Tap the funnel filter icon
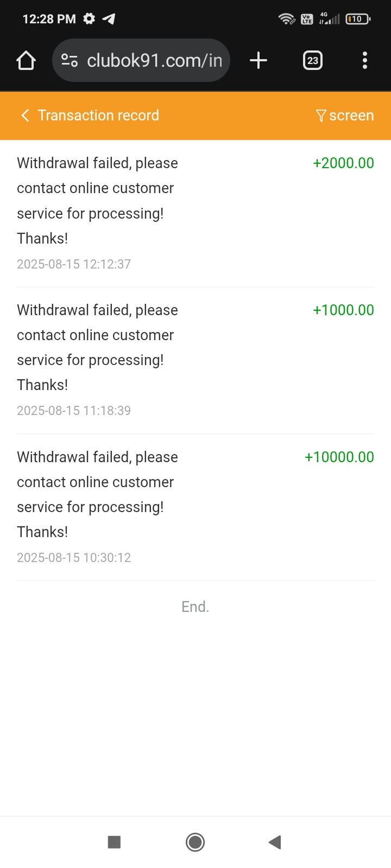 pyautogui.click(x=321, y=116)
